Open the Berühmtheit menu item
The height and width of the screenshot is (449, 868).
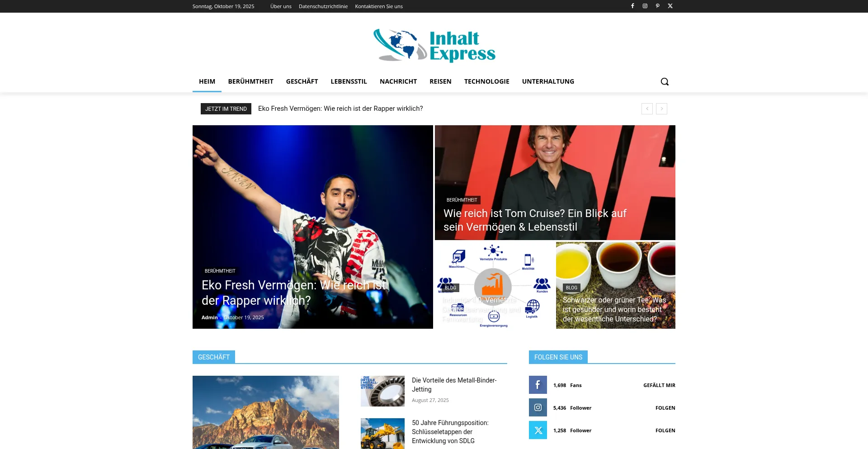click(x=250, y=81)
